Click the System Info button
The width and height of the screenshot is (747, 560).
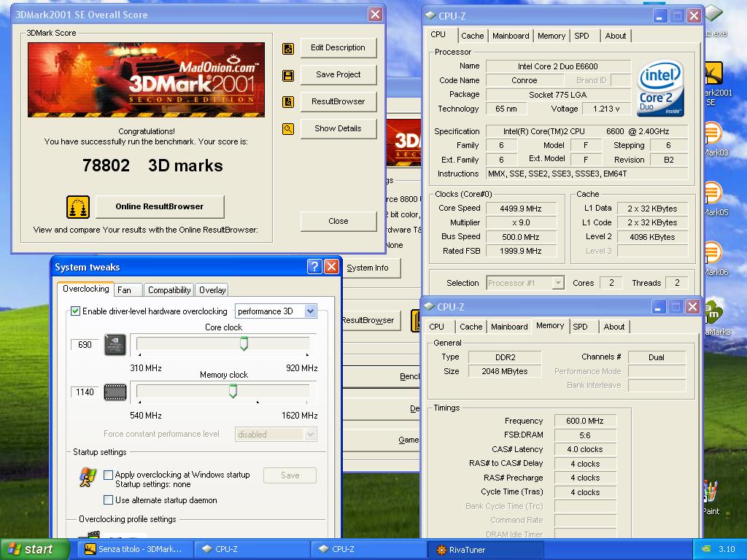tap(371, 268)
